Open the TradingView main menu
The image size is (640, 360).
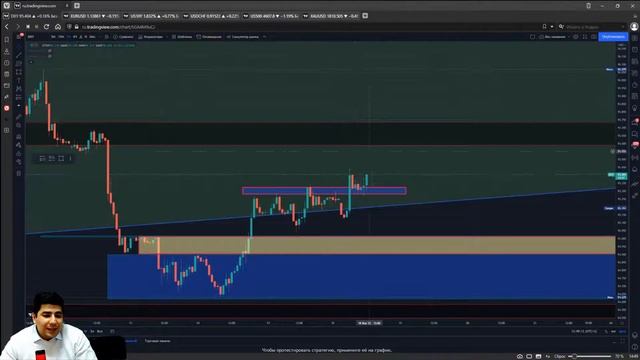(x=19, y=37)
